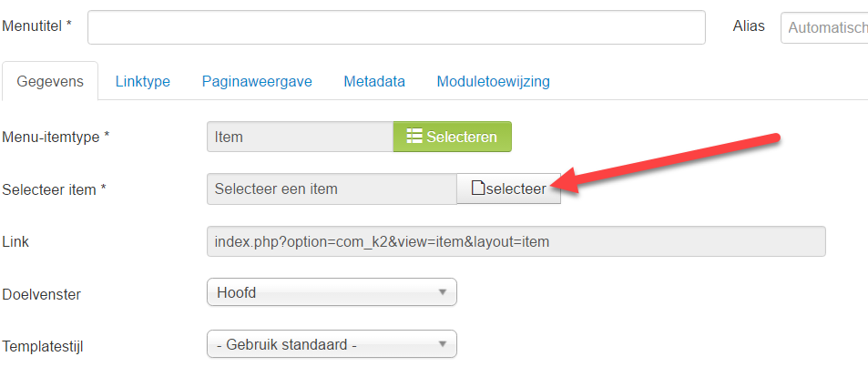Image resolution: width=868 pixels, height=377 pixels.
Task: Click the 'Selecteer een item' read-only field
Action: (x=332, y=188)
